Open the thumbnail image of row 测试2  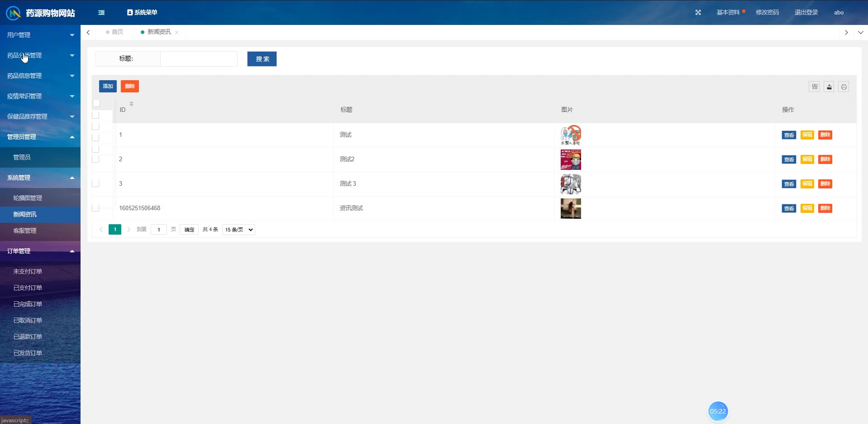(571, 159)
